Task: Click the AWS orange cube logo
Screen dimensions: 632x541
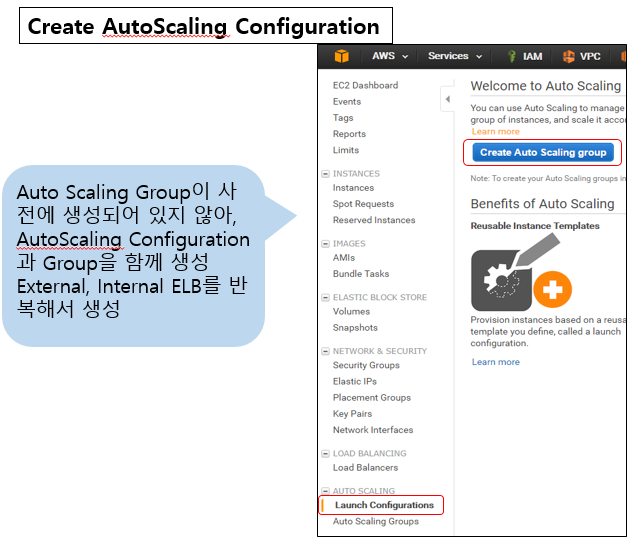Action: click(341, 56)
